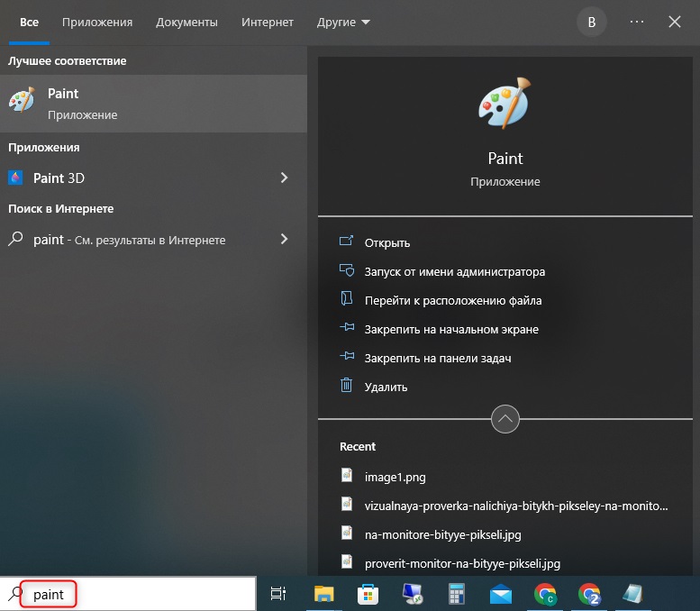700x611 pixels.
Task: Click the Paint title in the preview pane
Action: tap(505, 159)
